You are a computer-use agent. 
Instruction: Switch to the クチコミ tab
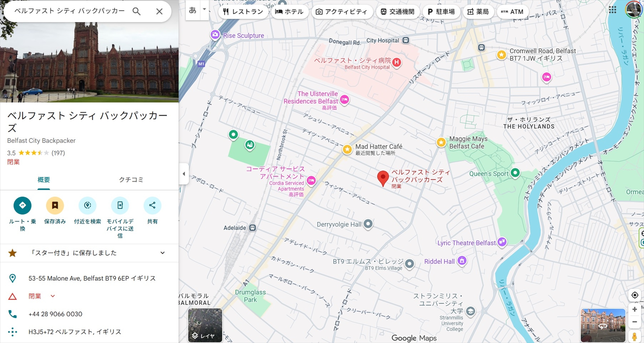click(131, 180)
